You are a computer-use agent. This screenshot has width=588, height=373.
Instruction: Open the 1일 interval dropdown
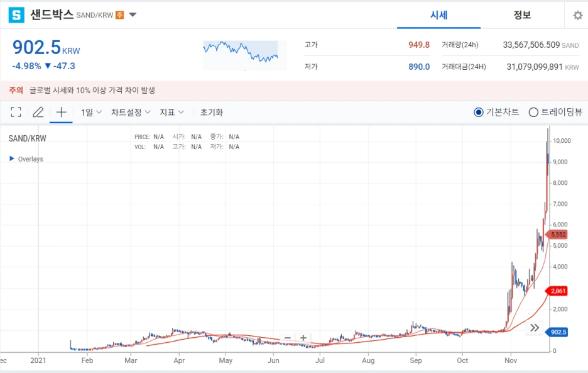click(91, 113)
